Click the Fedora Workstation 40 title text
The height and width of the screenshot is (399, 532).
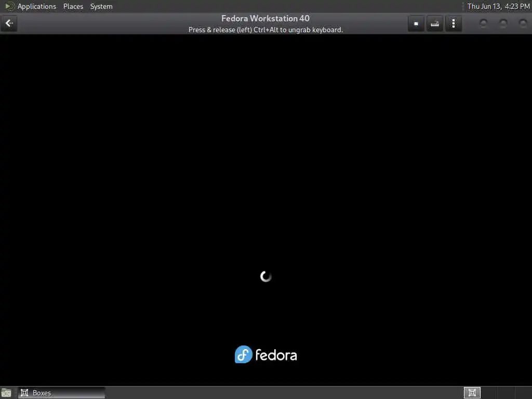pyautogui.click(x=265, y=18)
